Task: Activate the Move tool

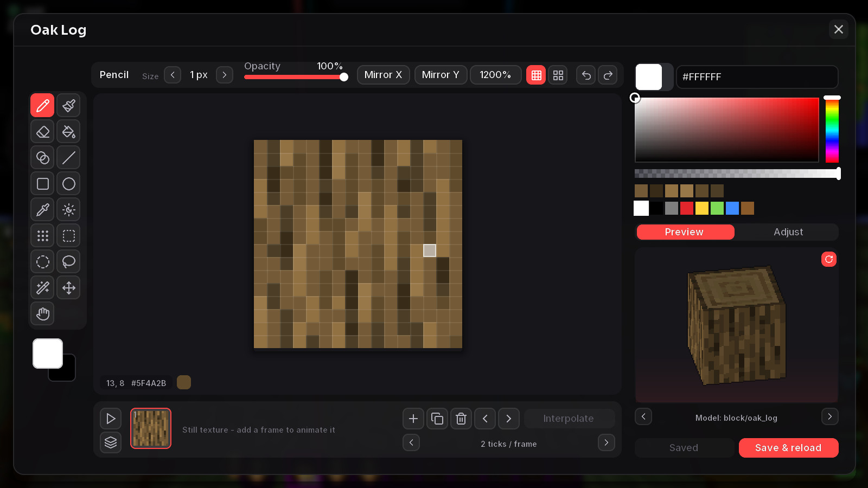Action: tap(69, 287)
